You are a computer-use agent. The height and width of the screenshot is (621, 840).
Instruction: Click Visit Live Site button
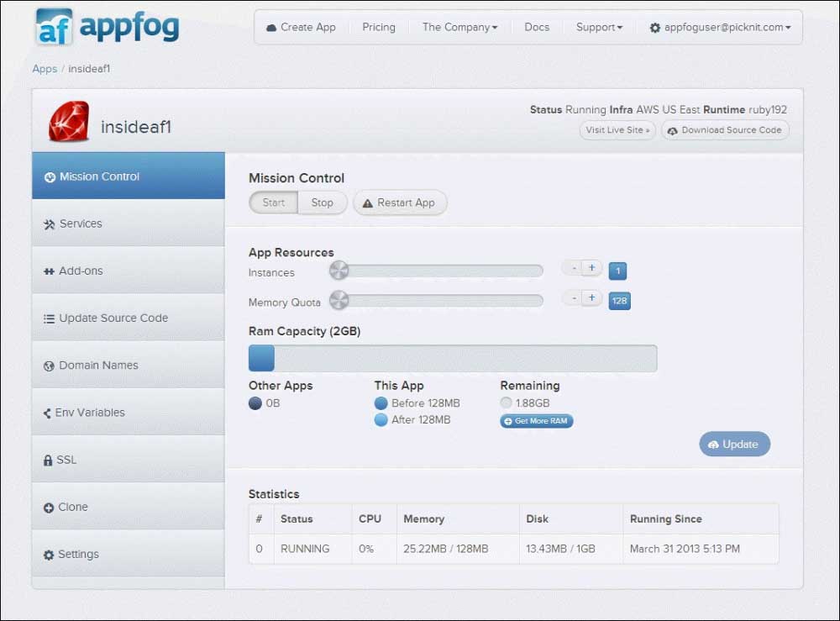(617, 130)
